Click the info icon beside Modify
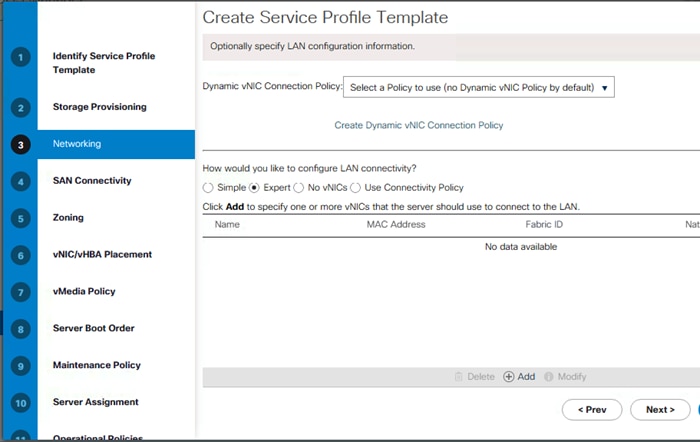The width and height of the screenshot is (700, 442). [x=549, y=377]
